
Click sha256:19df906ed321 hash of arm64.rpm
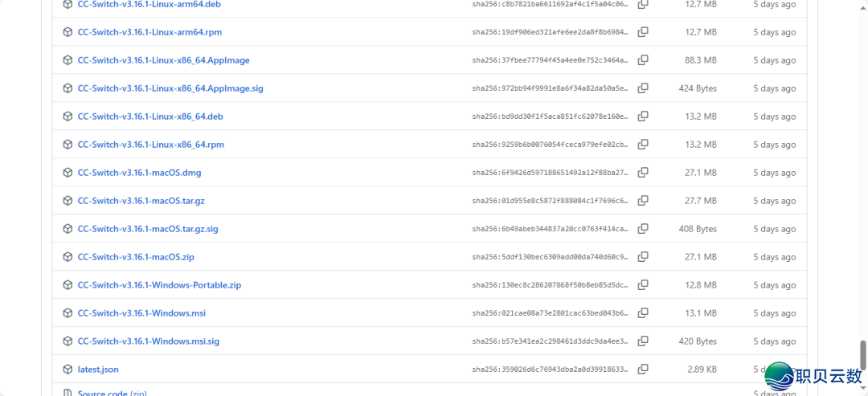(x=551, y=33)
